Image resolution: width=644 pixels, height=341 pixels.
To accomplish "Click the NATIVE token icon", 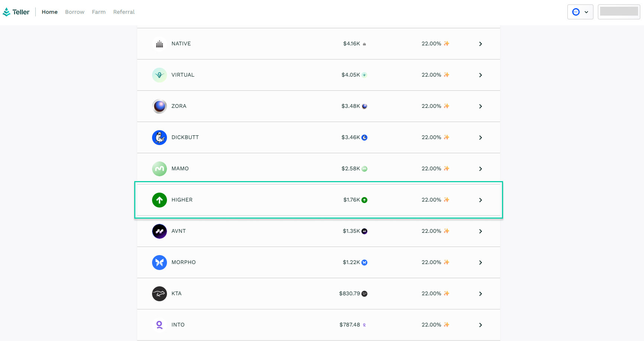I will tap(160, 44).
